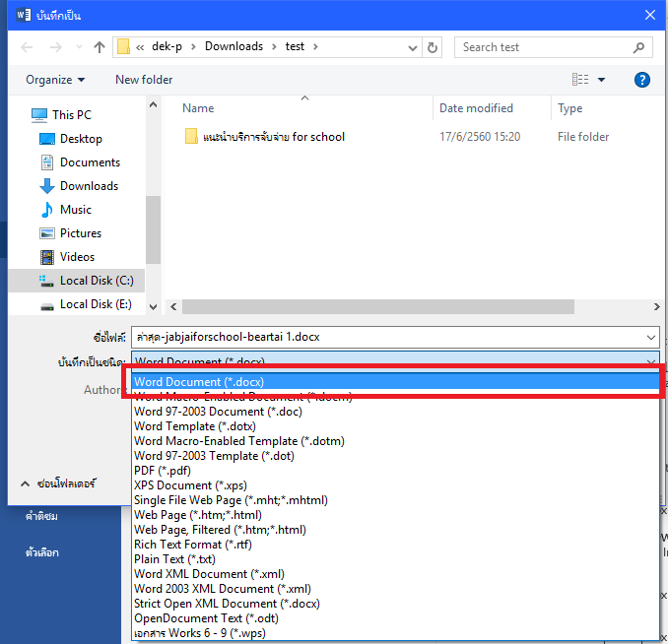Screen dimensions: 668x644
Task: Open Music in the navigation pane
Action: point(76,210)
